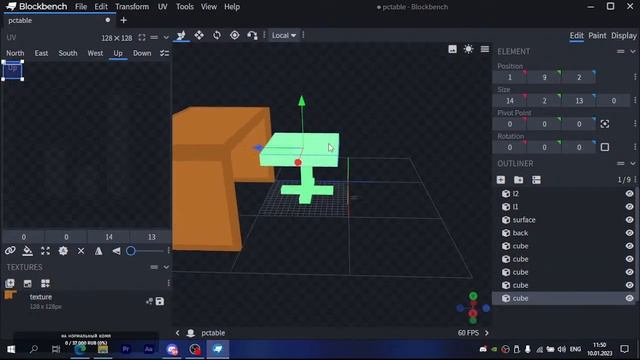Open Edit menu

(101, 7)
